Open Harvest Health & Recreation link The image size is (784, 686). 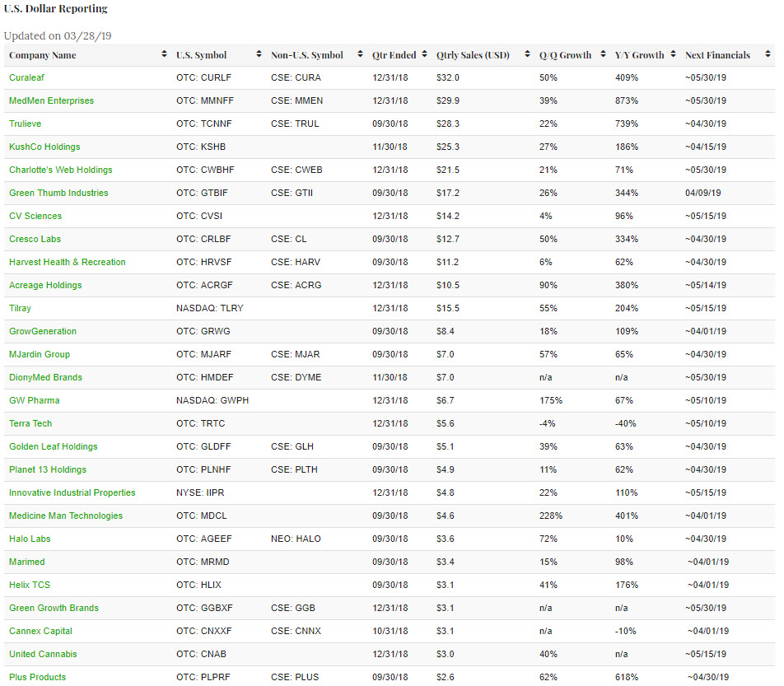pos(67,262)
